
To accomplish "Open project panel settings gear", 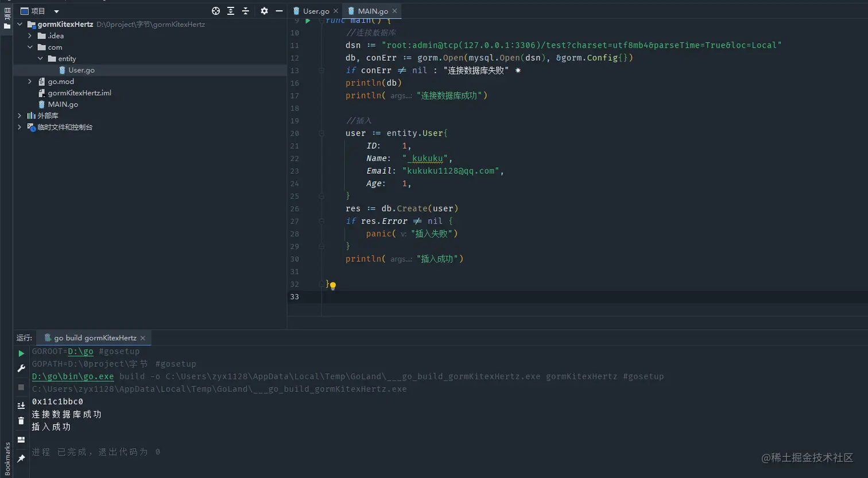I will click(264, 11).
